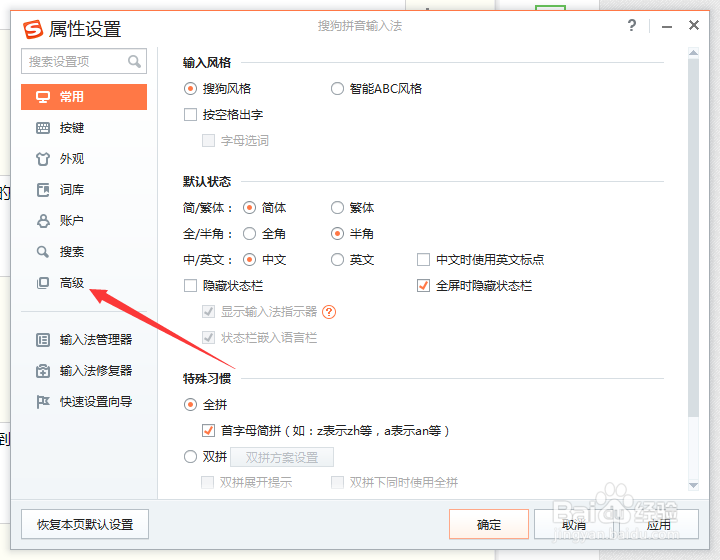Click the magnifier icon in the search box
Screen dimensions: 720x560
(x=134, y=61)
